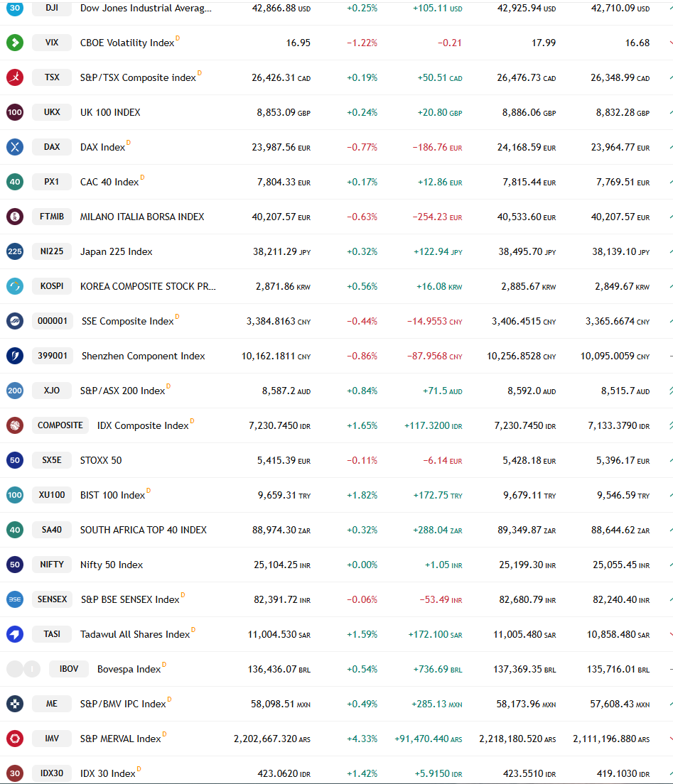Image resolution: width=673 pixels, height=784 pixels.
Task: Click the VIX green diamond logo icon
Action: (15, 43)
